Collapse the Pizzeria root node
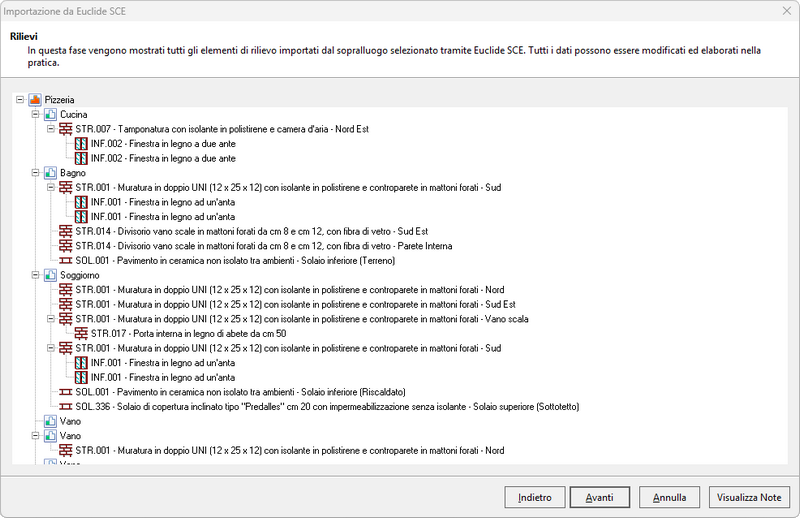Viewport: 800px width, 518px height. (21, 100)
